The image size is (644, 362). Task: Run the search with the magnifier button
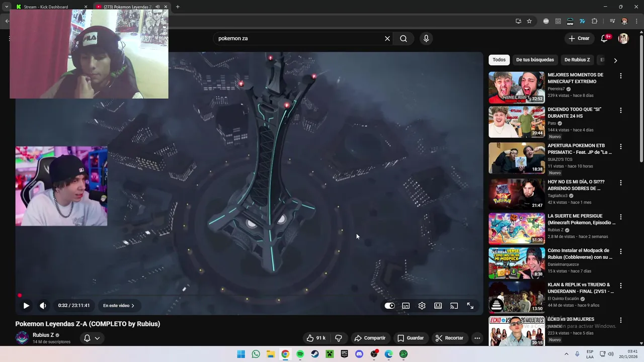click(x=404, y=38)
